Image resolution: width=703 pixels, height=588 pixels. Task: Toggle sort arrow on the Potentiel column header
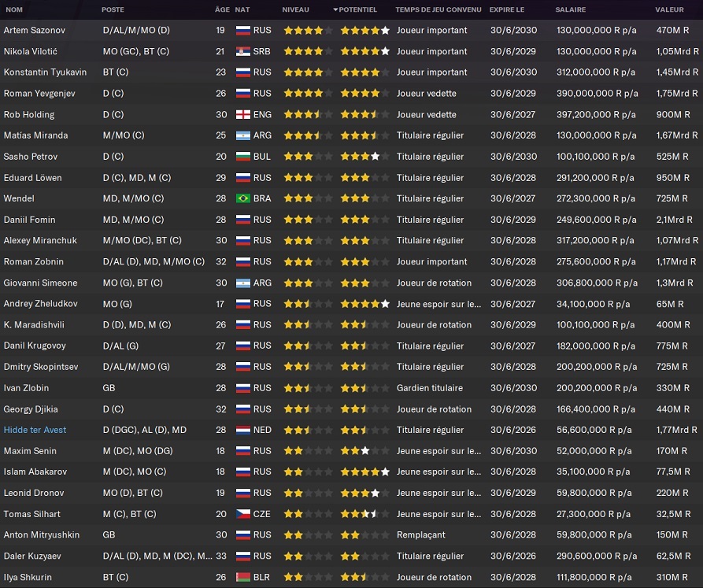[336, 10]
